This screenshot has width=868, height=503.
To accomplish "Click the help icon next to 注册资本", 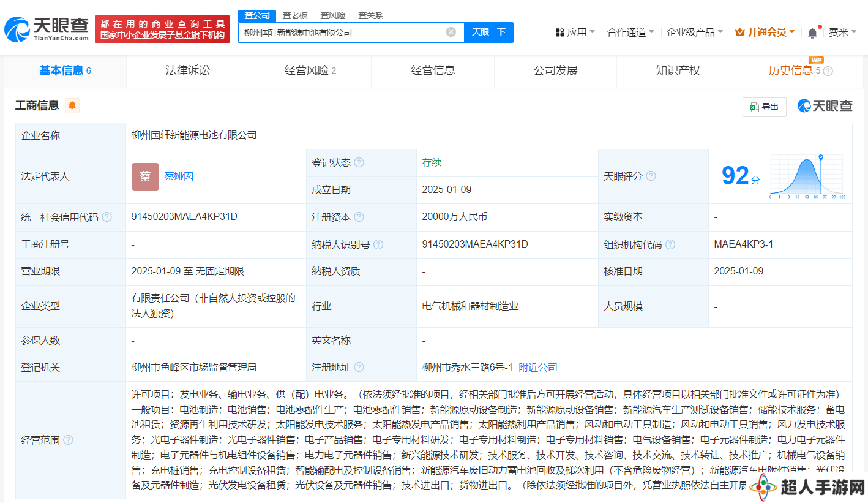I will [359, 217].
